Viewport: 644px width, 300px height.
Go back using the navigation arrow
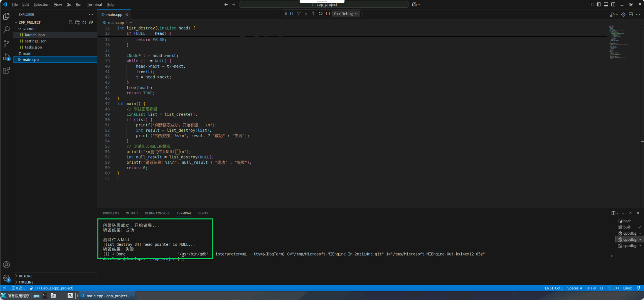tap(226, 4)
